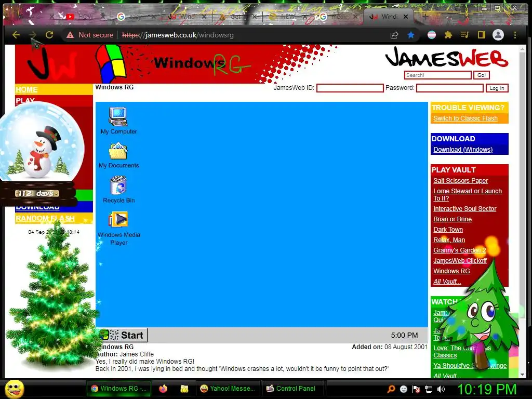Open the RANDOM FLASH sidebar link
Screen dimensions: 532x399
[45, 218]
